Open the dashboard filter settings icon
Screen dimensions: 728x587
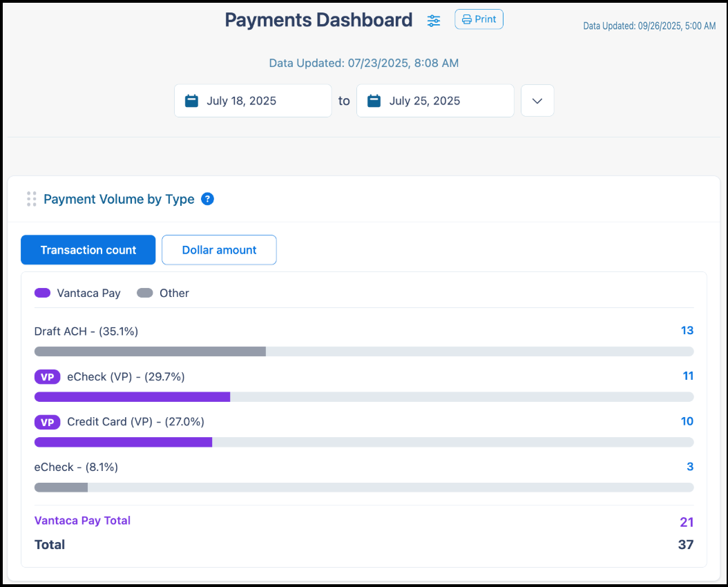pyautogui.click(x=434, y=21)
